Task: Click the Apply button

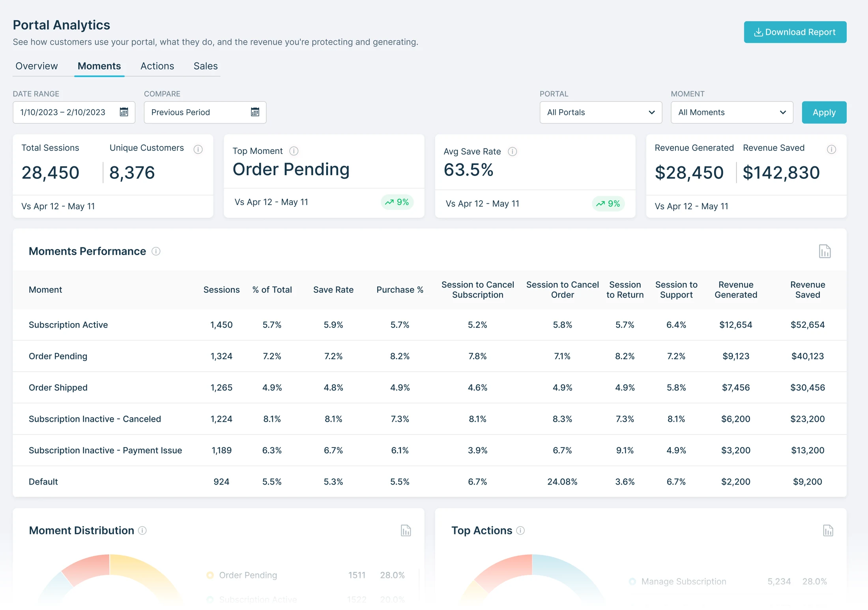Action: [824, 112]
